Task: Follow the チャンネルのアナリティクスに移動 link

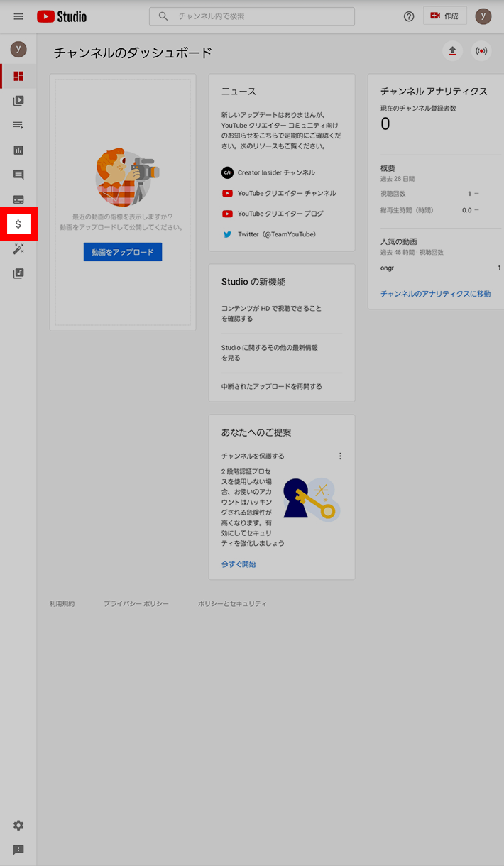Action: [x=435, y=294]
